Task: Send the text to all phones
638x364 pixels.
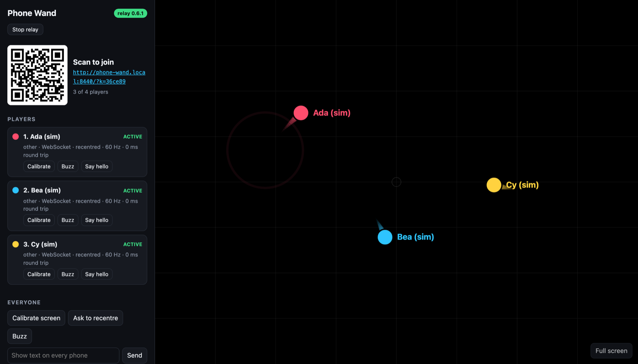Action: (135, 355)
